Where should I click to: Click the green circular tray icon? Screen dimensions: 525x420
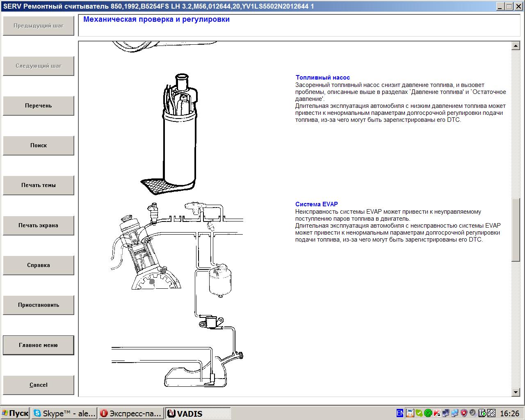(x=428, y=413)
